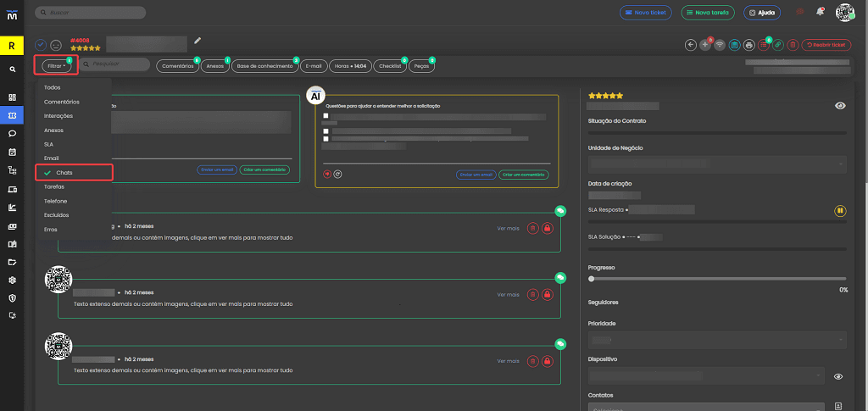868x411 pixels.
Task: Click the Nova tarefa button
Action: pyautogui.click(x=708, y=12)
